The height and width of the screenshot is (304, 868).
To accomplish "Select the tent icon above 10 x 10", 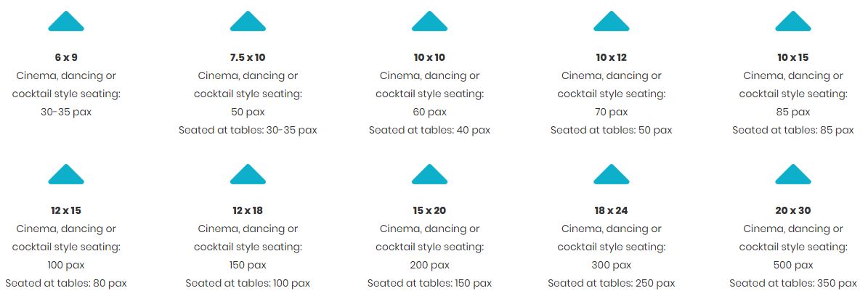I will [x=429, y=21].
